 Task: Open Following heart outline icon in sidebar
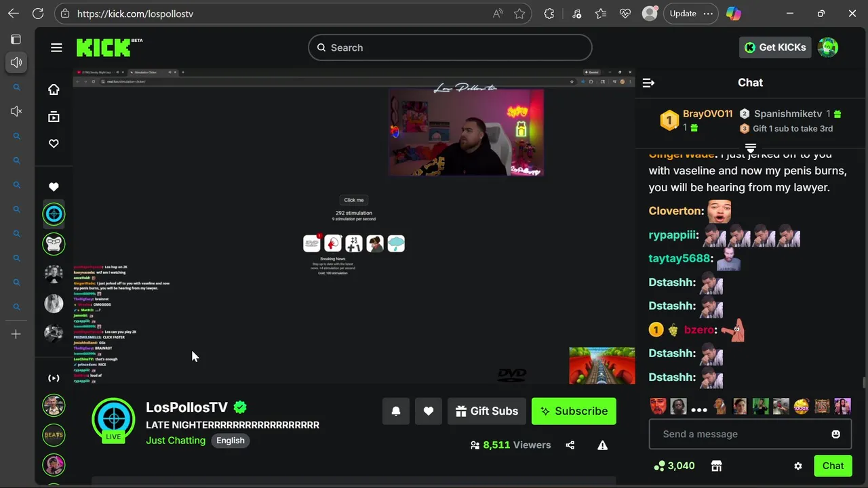click(54, 144)
